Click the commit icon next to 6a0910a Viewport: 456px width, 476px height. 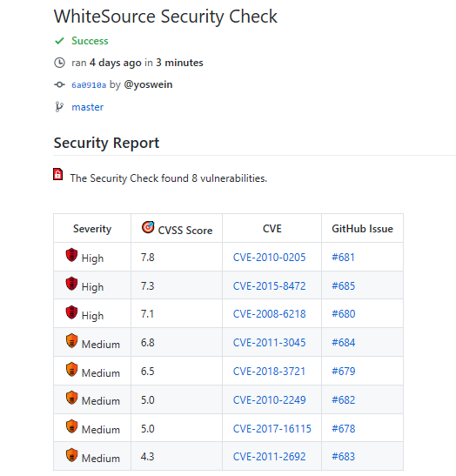(59, 84)
